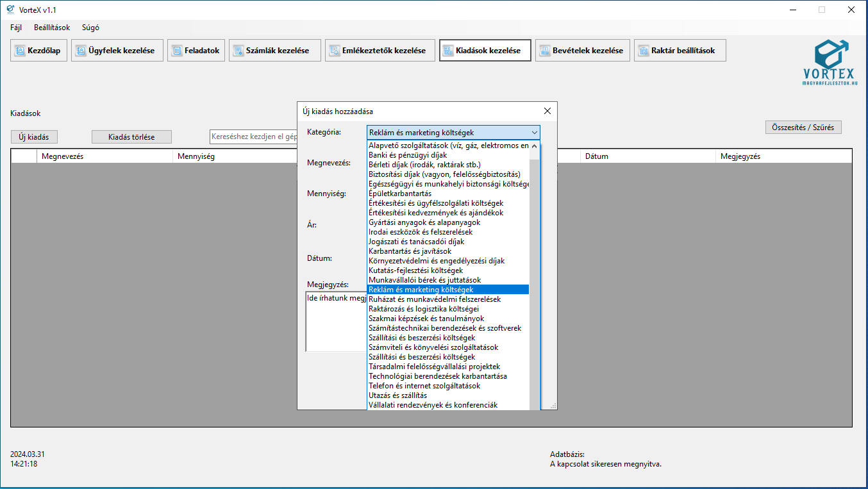Open the Fájl menu
The width and height of the screenshot is (868, 489).
(x=16, y=28)
